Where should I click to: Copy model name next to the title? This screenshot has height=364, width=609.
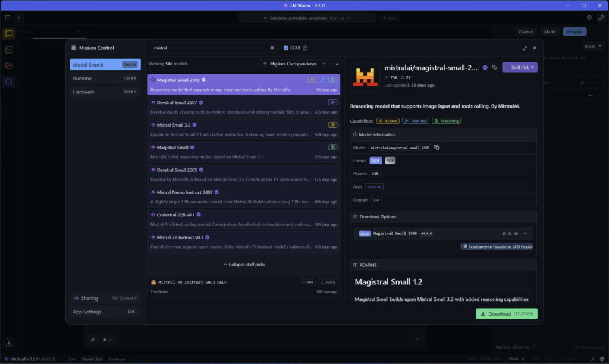(x=494, y=68)
